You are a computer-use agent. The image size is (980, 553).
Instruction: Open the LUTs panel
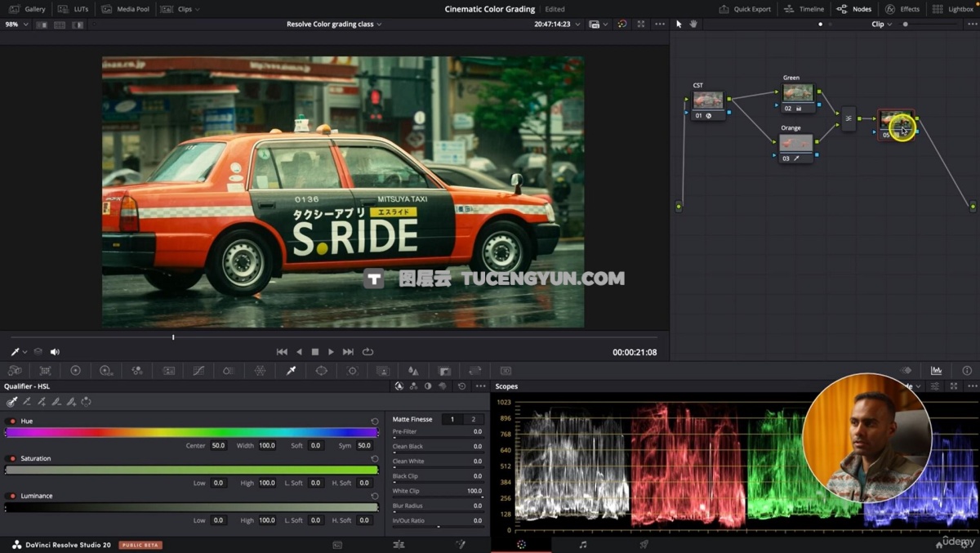click(x=73, y=9)
